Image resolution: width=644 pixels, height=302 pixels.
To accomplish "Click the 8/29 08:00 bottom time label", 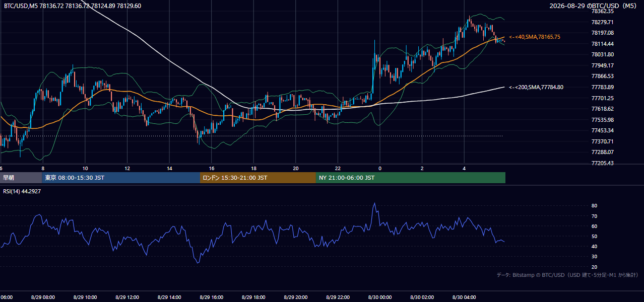I will pyautogui.click(x=43, y=297).
